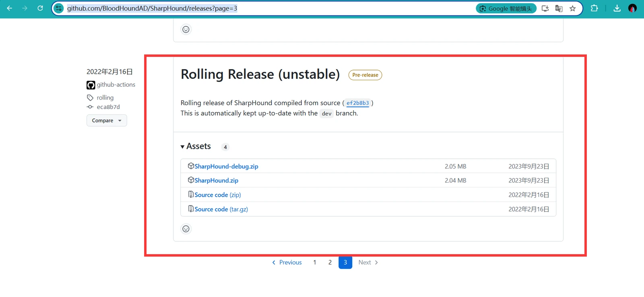Click the tag icon beside rolling

coord(90,98)
